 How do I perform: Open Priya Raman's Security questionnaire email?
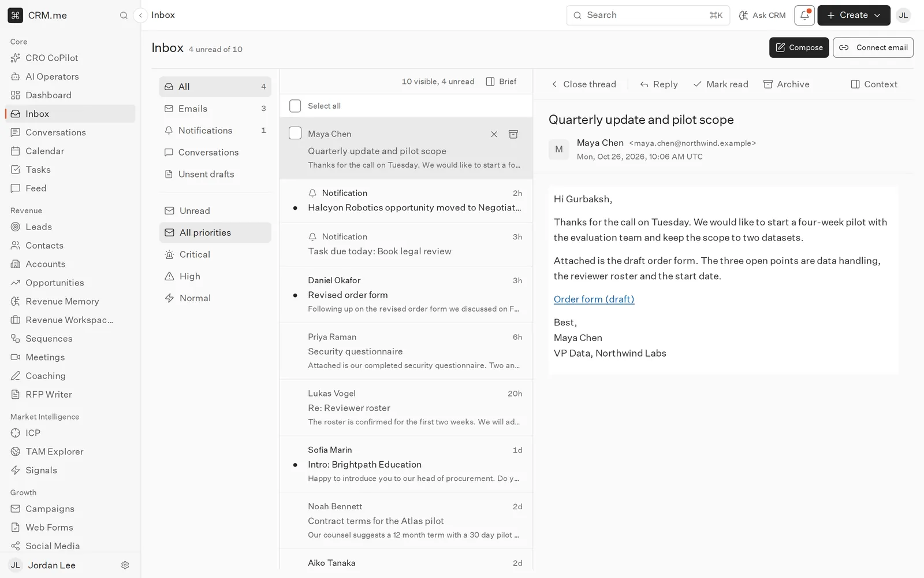click(x=406, y=351)
